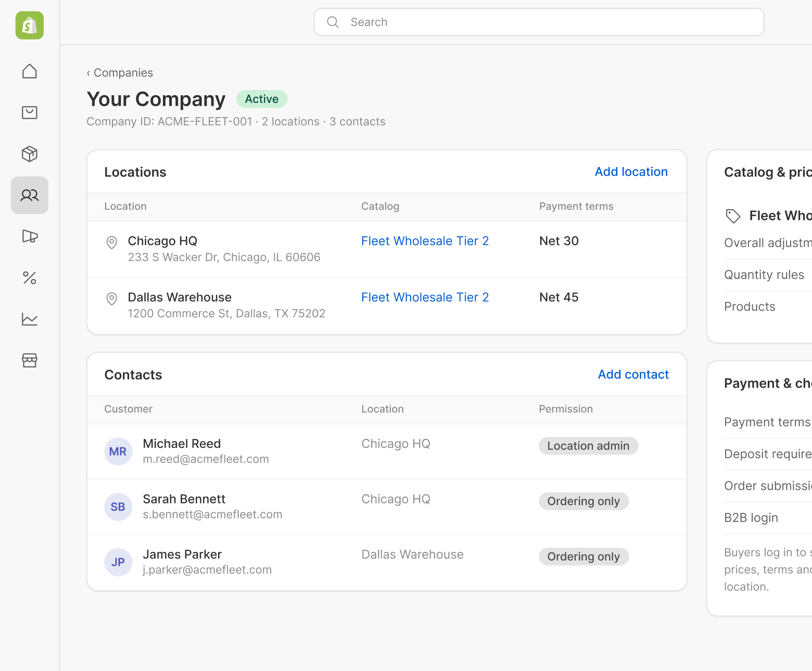Click Michael Reed's Chicago HQ location cell
This screenshot has width=812, height=671.
click(396, 444)
